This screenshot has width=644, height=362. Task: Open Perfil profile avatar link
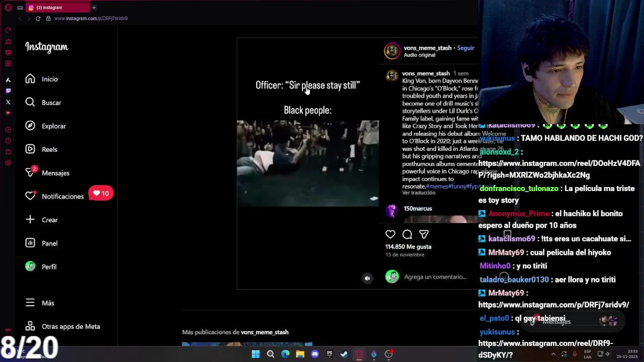coord(41,266)
